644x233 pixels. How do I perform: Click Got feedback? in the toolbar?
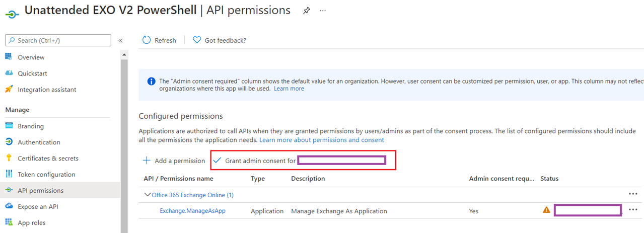click(225, 40)
